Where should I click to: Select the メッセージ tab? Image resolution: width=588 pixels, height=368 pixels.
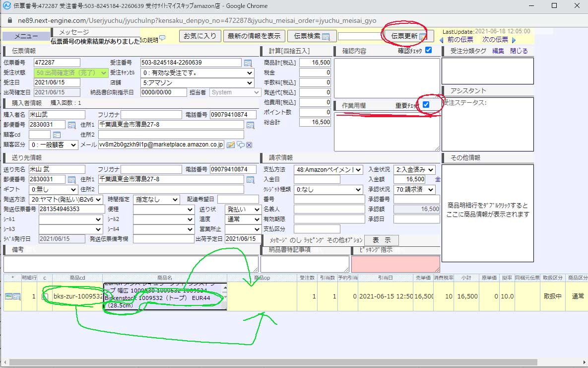(x=74, y=32)
